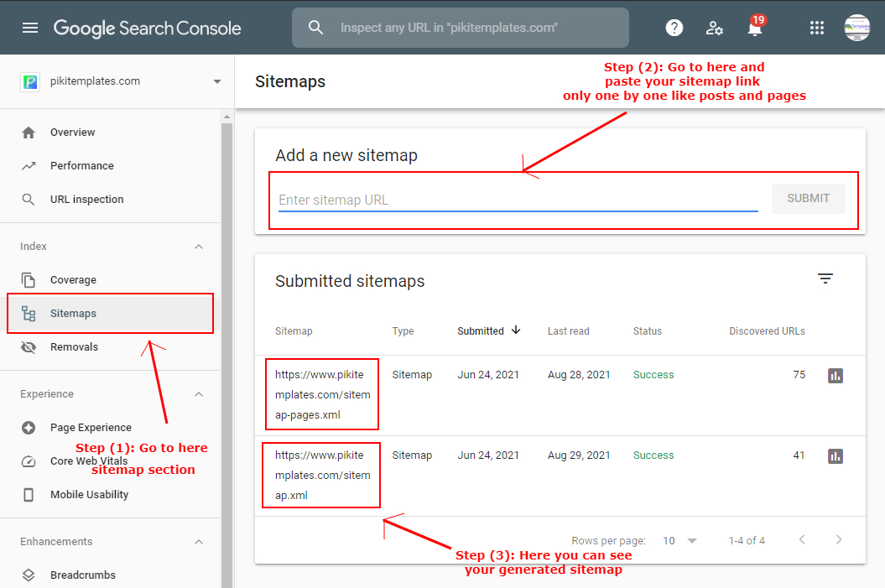Click the search magnifier icon in the inspect bar

point(315,27)
